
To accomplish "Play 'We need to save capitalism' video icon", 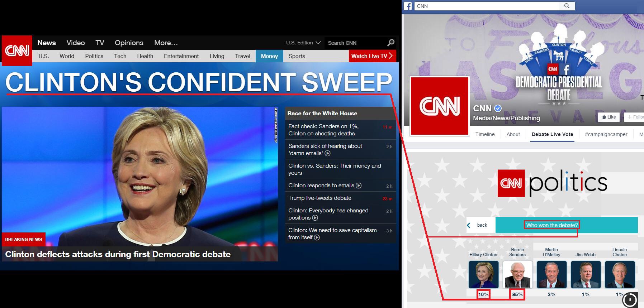I will pos(317,237).
